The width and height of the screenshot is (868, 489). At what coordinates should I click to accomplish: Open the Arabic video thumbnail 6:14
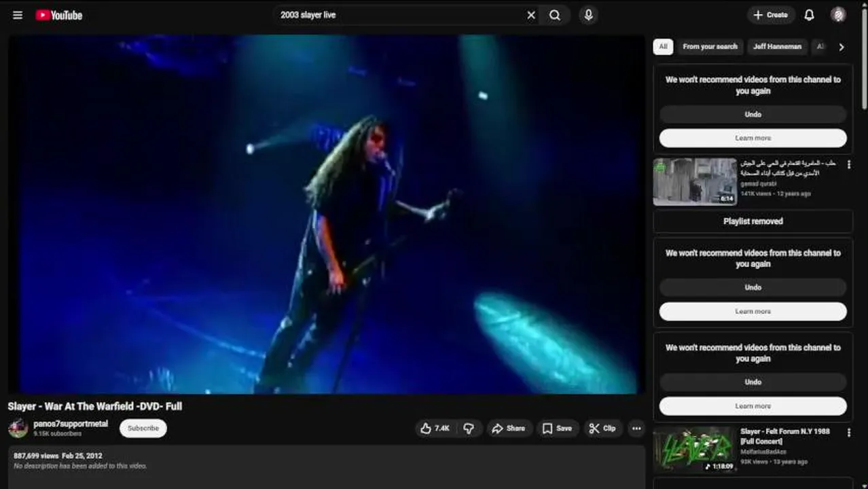pos(695,182)
